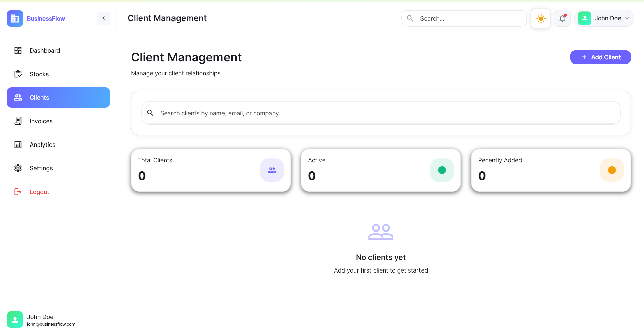This screenshot has width=644, height=334.
Task: Click the Settings gear icon
Action: pos(18,168)
